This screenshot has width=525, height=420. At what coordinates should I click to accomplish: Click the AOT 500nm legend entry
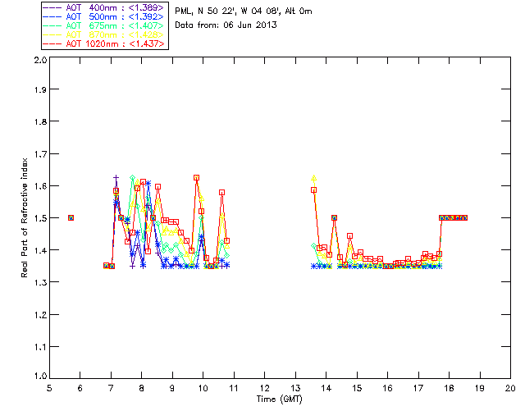[x=104, y=16]
